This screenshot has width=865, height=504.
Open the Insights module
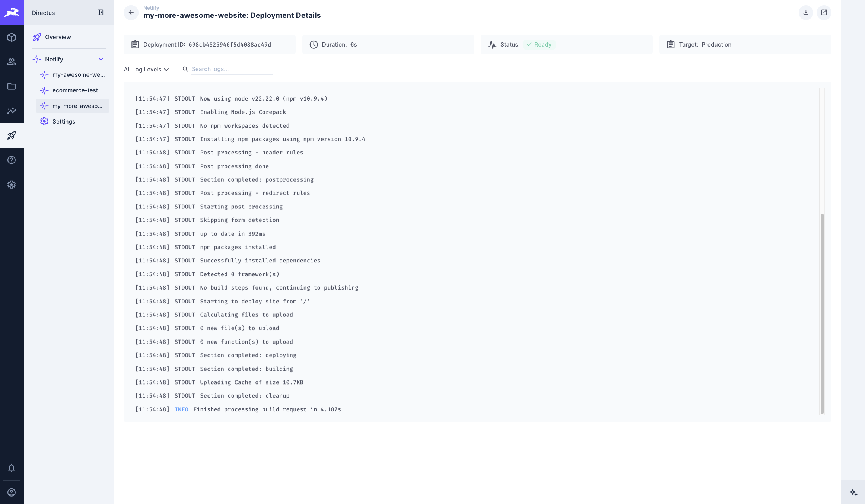point(12,111)
